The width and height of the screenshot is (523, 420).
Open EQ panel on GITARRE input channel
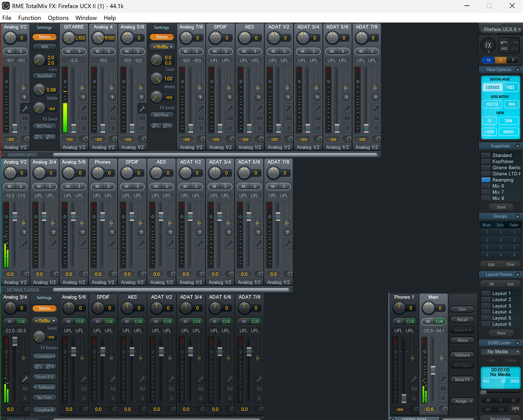click(84, 118)
